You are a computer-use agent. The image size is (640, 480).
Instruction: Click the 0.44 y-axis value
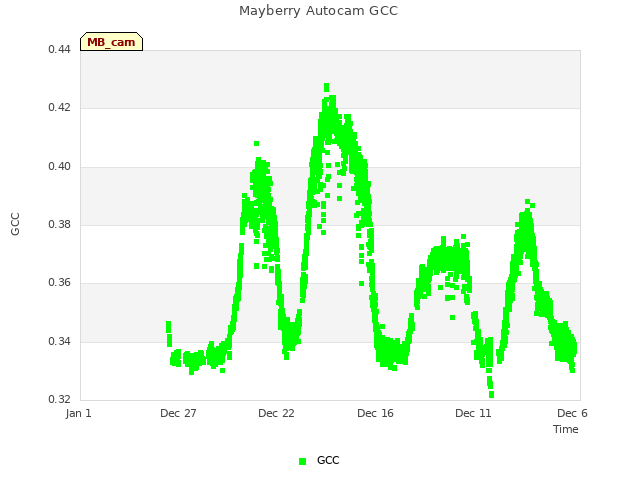coord(59,49)
